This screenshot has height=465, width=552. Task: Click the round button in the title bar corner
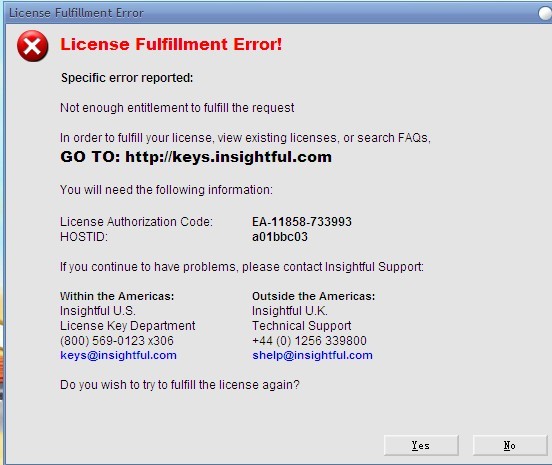(x=545, y=13)
